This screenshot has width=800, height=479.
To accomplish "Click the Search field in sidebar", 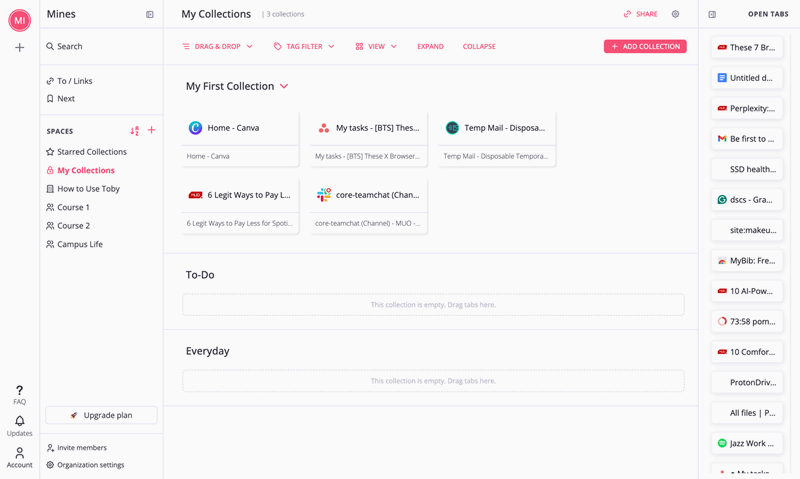I will click(x=101, y=46).
